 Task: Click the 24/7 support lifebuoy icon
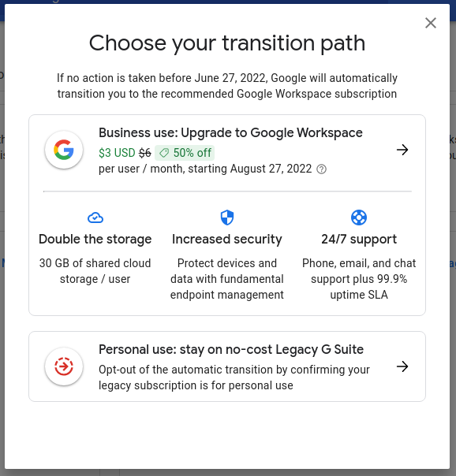tap(359, 218)
